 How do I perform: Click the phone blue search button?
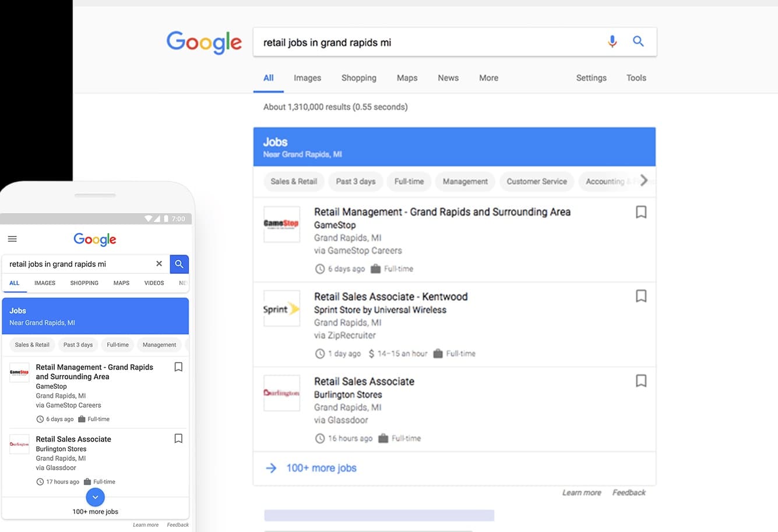(179, 264)
